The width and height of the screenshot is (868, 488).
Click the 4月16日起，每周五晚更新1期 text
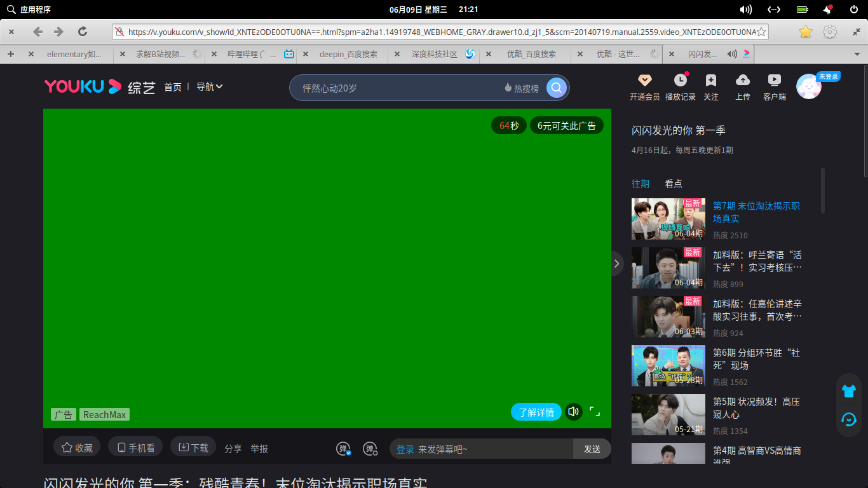pyautogui.click(x=682, y=151)
